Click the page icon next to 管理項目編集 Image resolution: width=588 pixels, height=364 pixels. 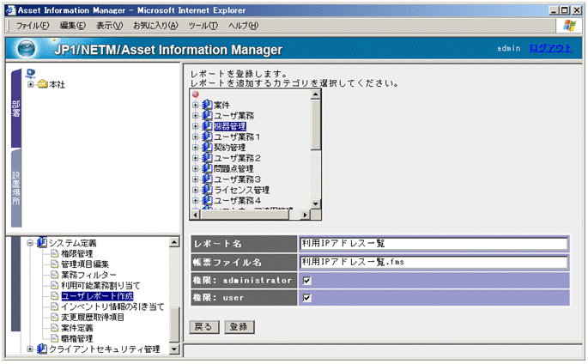click(x=54, y=264)
